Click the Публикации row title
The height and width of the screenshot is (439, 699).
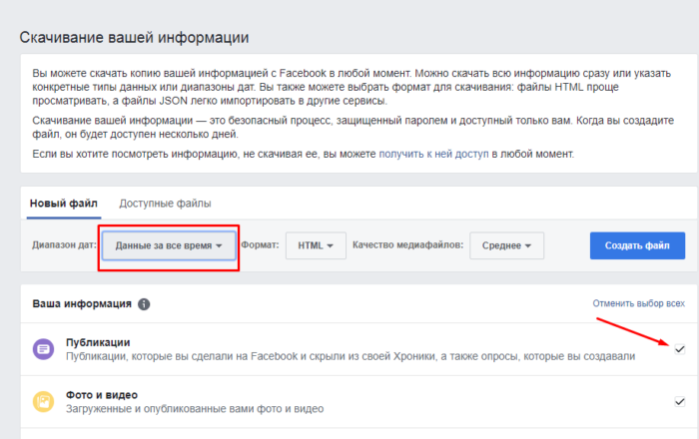[98, 343]
